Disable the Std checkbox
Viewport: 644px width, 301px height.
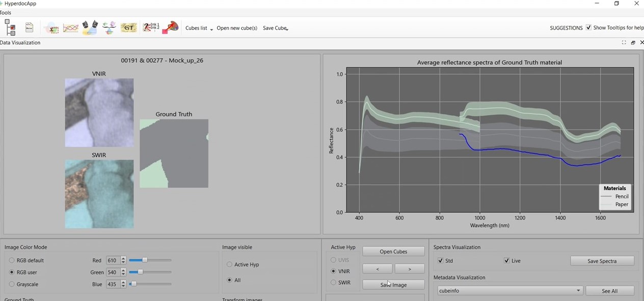[440, 261]
